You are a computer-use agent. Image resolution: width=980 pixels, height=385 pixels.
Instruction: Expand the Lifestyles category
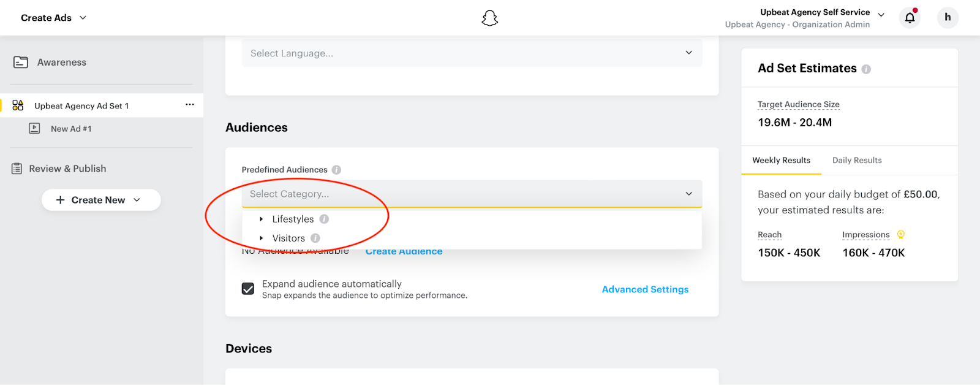coord(262,219)
